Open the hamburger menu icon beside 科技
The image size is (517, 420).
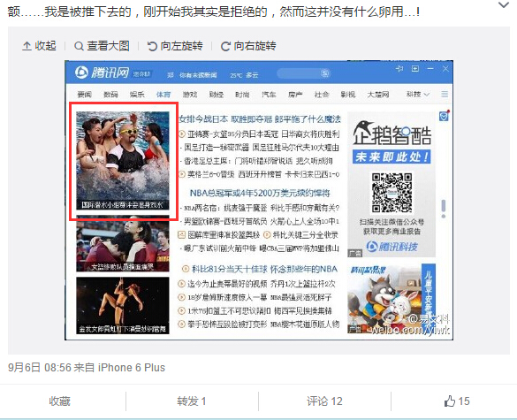click(x=445, y=95)
